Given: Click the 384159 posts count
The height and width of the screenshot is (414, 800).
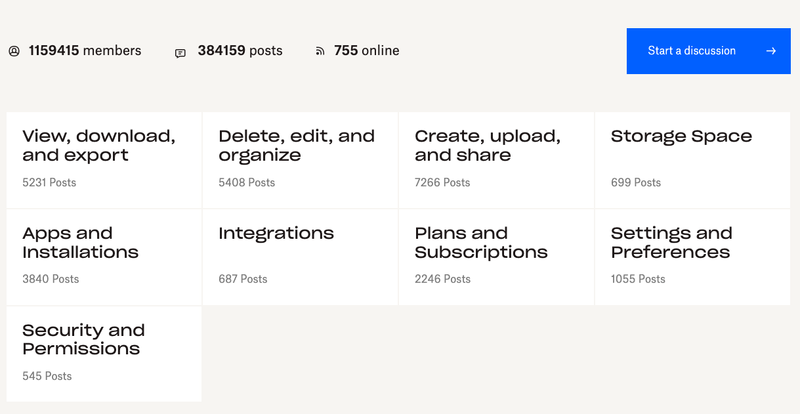Looking at the screenshot, I should click(240, 51).
